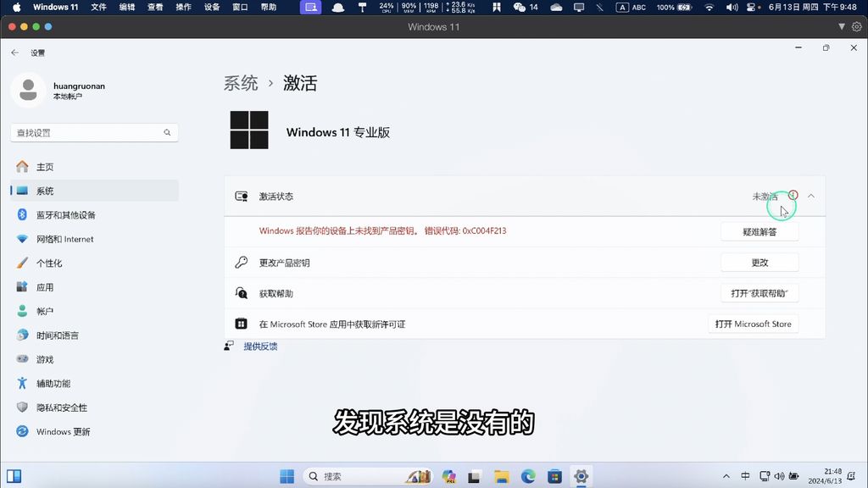
Task: Select 系统 in the settings sidebar
Action: (x=94, y=191)
